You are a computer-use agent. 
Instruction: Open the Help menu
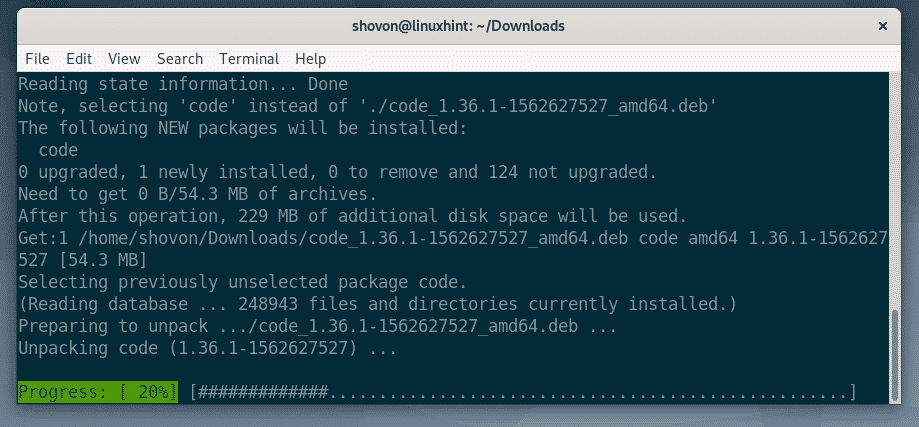(310, 59)
